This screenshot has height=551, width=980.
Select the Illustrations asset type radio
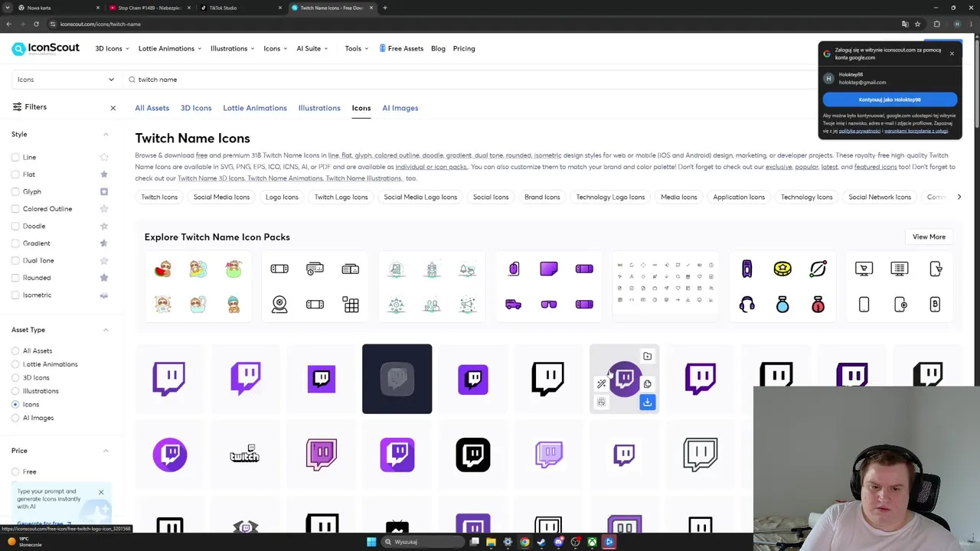[15, 391]
